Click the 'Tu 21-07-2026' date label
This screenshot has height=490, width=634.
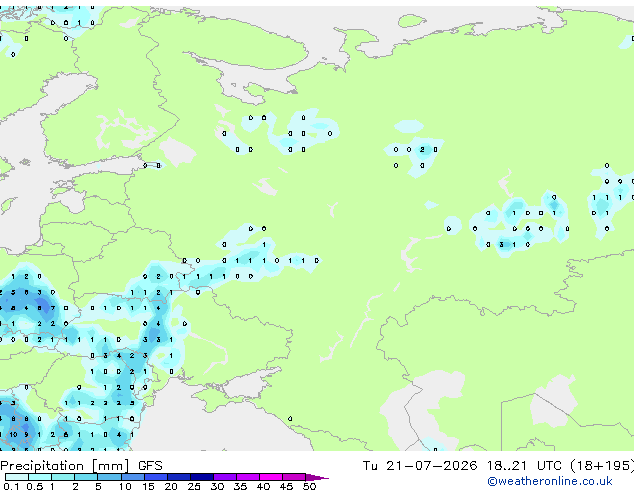click(420, 466)
